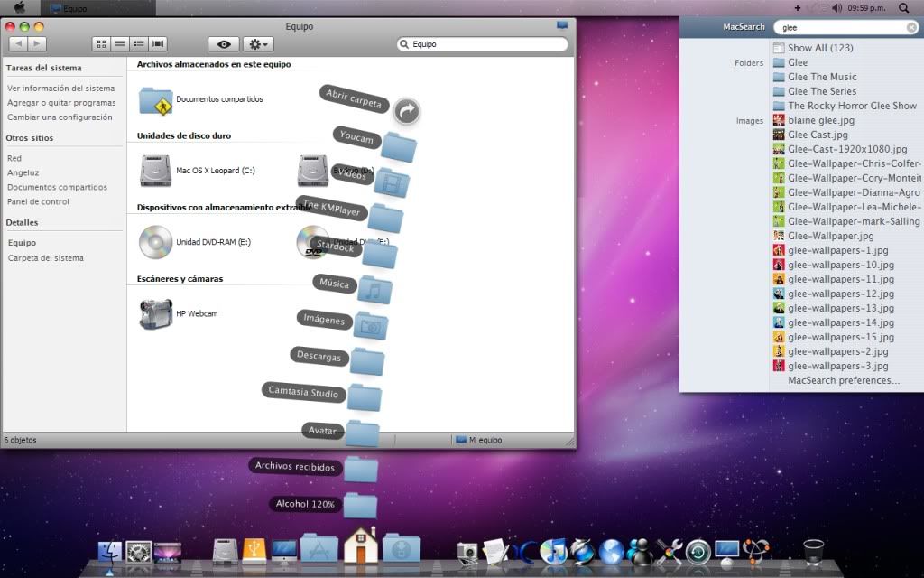924x578 pixels.
Task: Switch to cover flow view
Action: coord(158,43)
